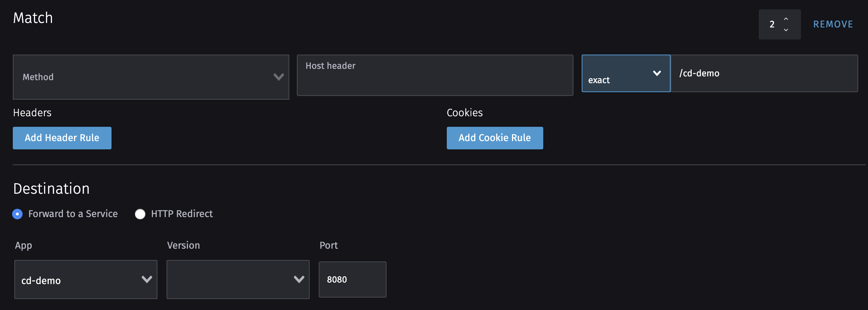Click the Version dropdown chevron arrow
This screenshot has width=868, height=310.
tap(299, 279)
